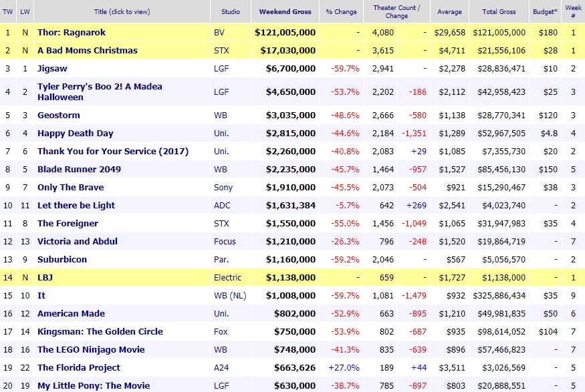The height and width of the screenshot is (392, 585).
Task: Click the Electric studio link
Action: (x=227, y=278)
